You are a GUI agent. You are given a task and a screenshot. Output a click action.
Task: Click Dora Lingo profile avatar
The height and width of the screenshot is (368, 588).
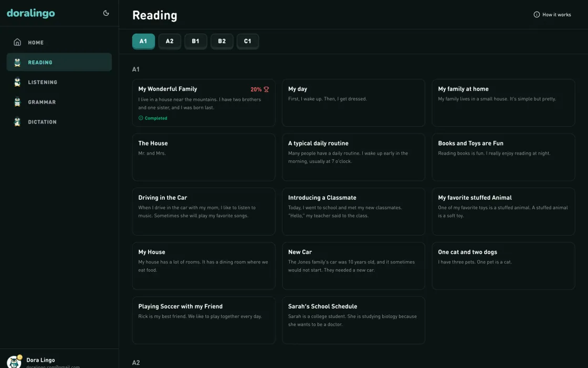tap(14, 362)
